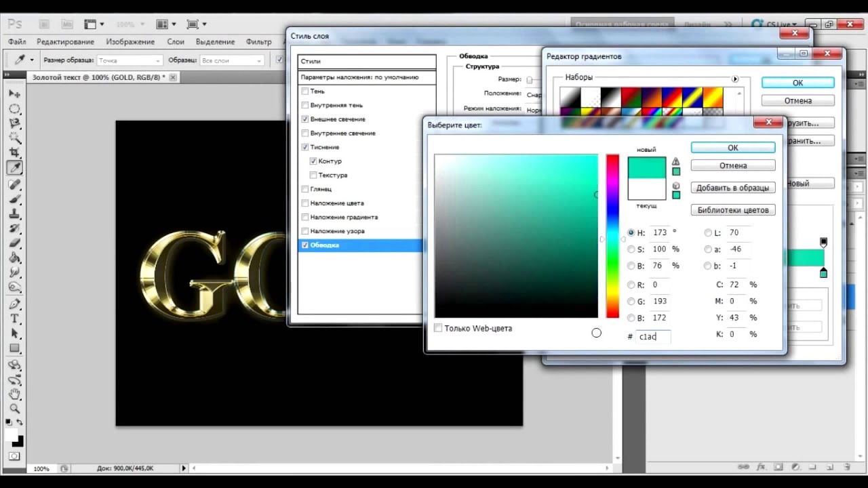Pick the History Brush tool
This screenshot has height=488, width=868.
click(14, 228)
